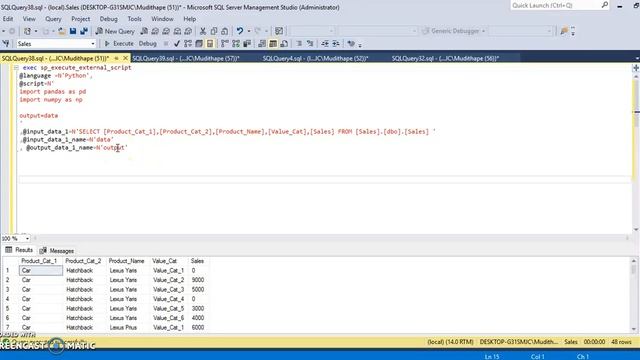Viewport: 640px width, 360px height.
Task: Collapse the exec statement outline block
Action: pos(16,68)
